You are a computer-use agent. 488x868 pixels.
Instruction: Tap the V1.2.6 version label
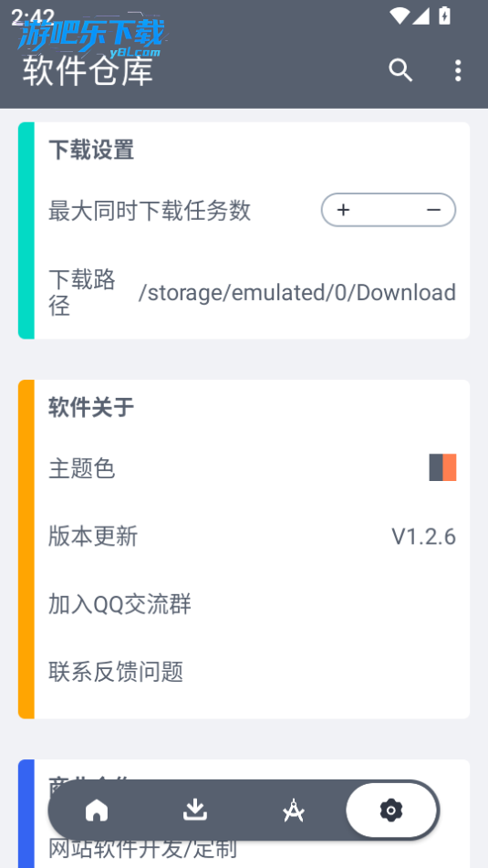pos(424,537)
